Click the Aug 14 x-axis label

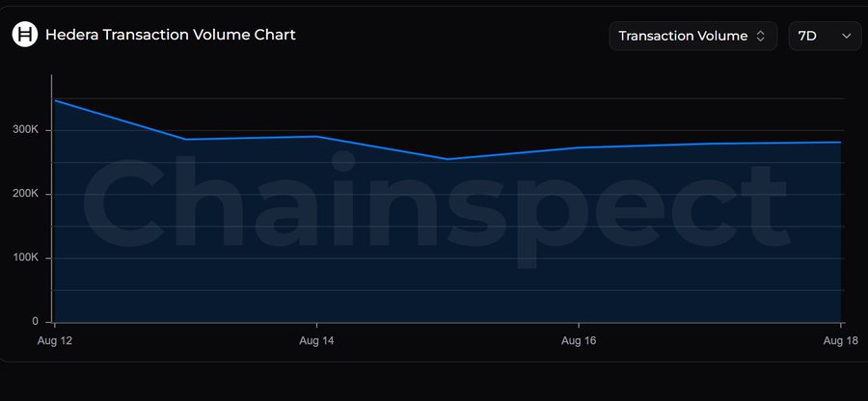click(316, 341)
